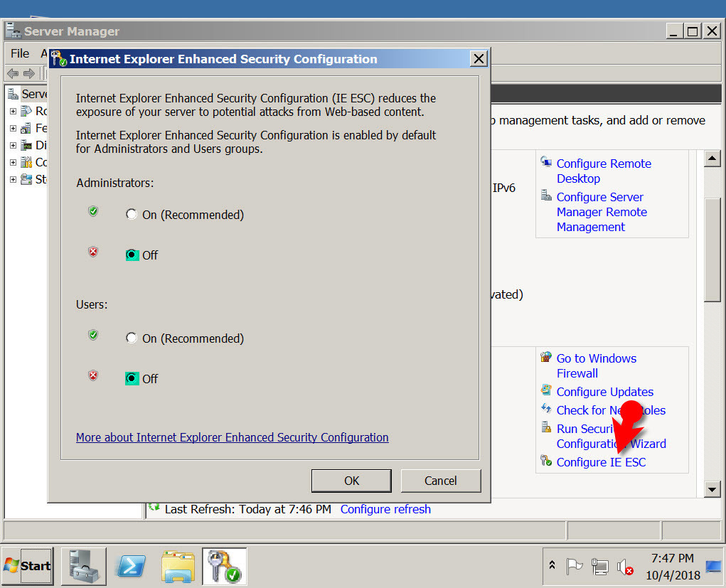The image size is (726, 588).
Task: Open the network tray icon
Action: tap(600, 566)
